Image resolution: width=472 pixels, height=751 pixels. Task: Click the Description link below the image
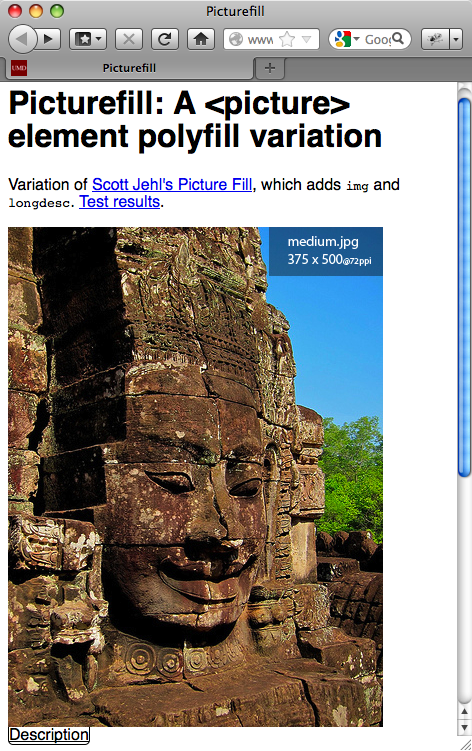click(x=49, y=735)
